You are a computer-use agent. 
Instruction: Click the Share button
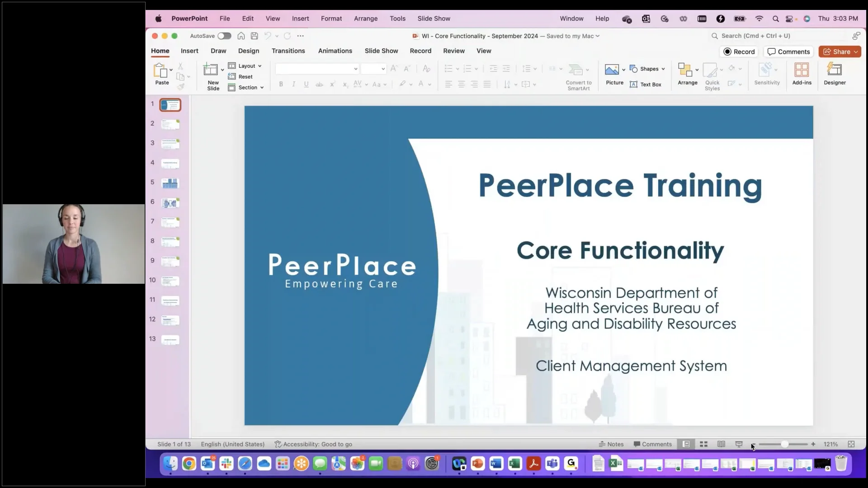click(840, 52)
